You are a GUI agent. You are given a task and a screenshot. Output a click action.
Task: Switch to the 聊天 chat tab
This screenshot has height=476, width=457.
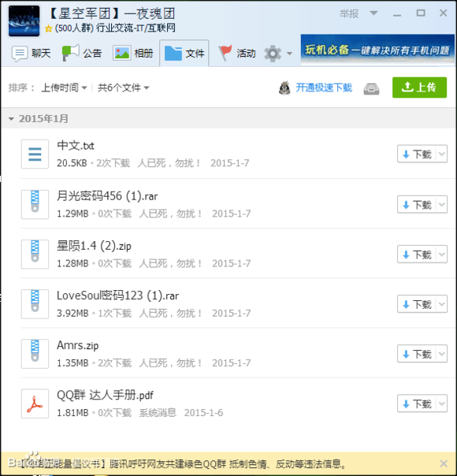click(32, 54)
